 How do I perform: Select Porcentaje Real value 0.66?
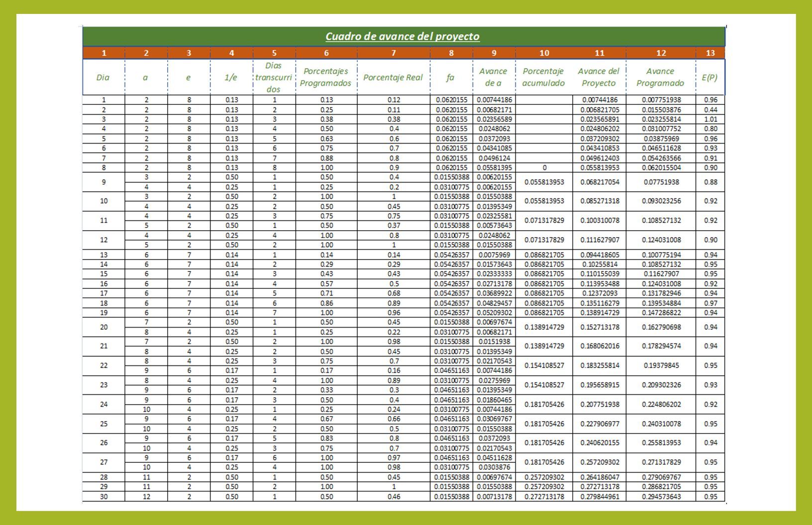pos(394,419)
